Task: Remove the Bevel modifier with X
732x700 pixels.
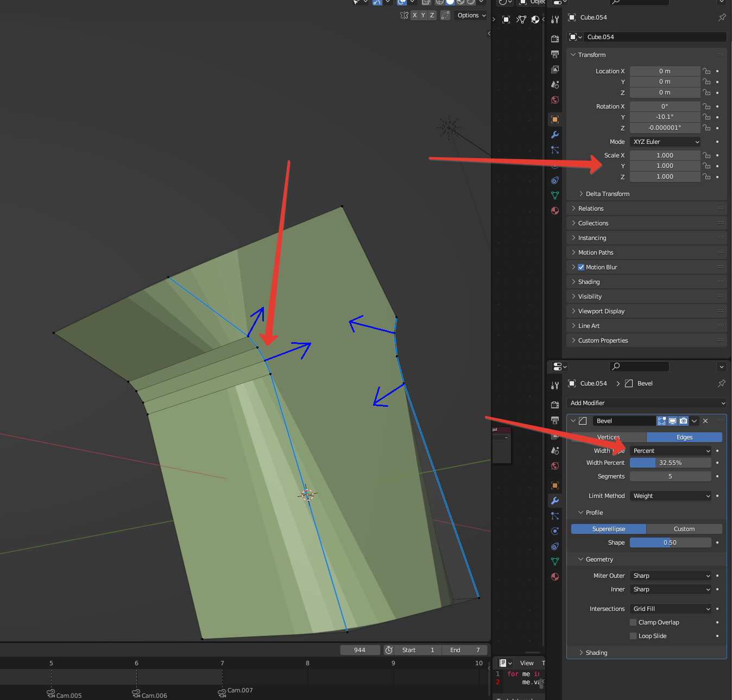Action: tap(705, 421)
